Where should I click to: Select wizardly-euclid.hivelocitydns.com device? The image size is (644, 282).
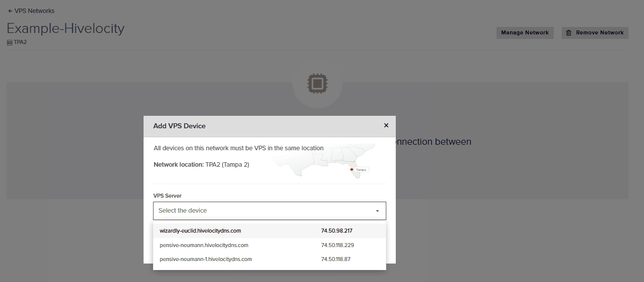270,231
